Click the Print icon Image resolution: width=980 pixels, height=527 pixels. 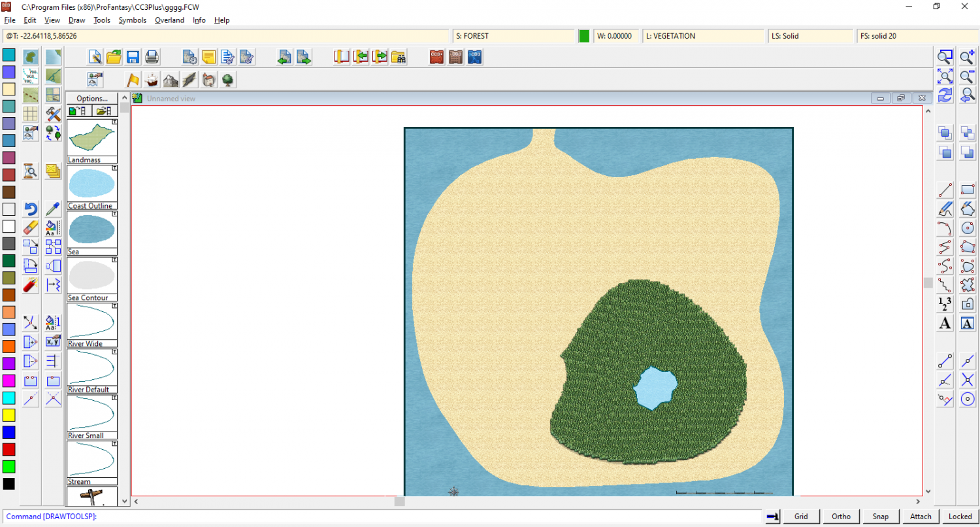pyautogui.click(x=151, y=57)
